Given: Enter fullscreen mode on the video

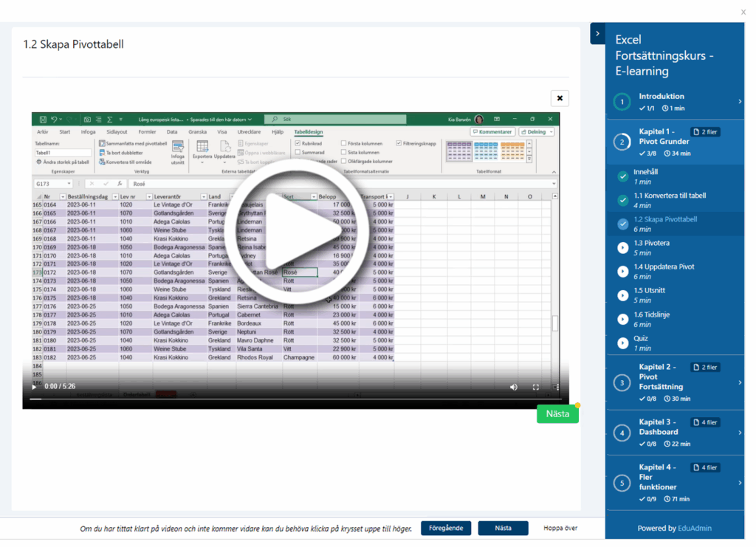Looking at the screenshot, I should (x=536, y=387).
